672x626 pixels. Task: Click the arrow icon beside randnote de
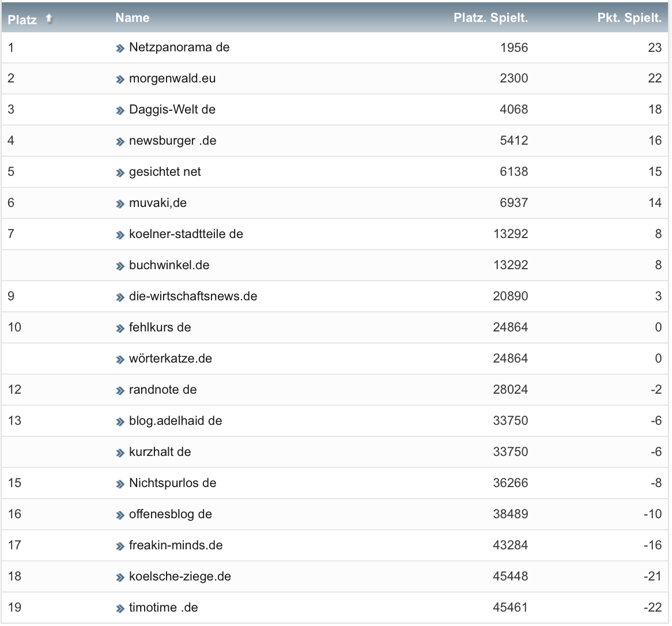pyautogui.click(x=120, y=391)
